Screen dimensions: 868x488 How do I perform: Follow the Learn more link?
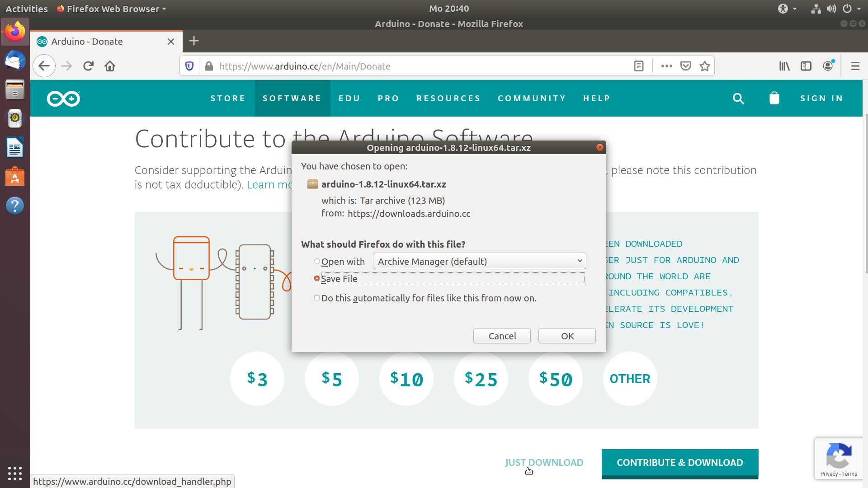click(269, 184)
